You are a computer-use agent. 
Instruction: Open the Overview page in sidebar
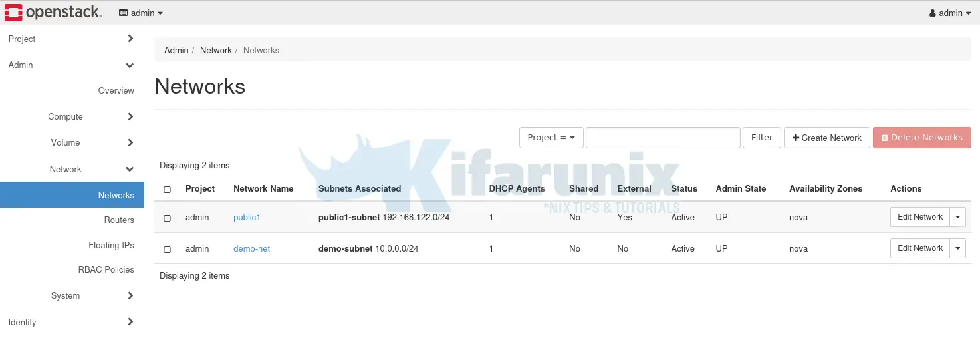(116, 90)
